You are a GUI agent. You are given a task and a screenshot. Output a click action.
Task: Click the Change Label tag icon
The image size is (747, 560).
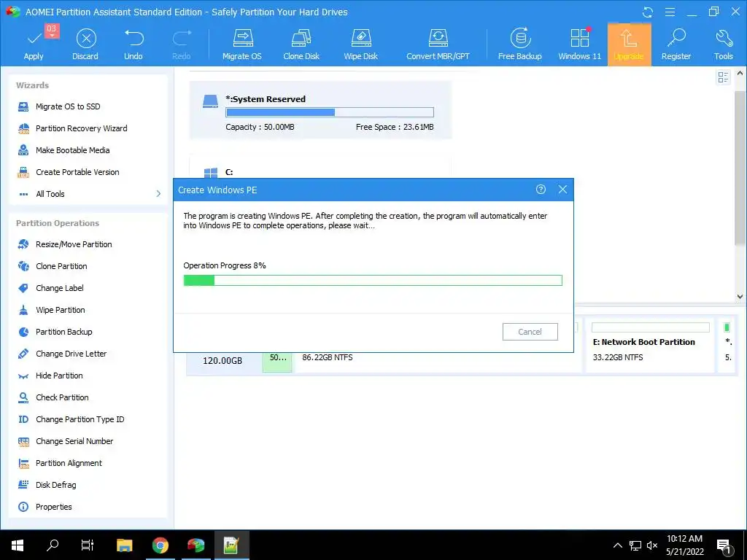[x=23, y=288]
